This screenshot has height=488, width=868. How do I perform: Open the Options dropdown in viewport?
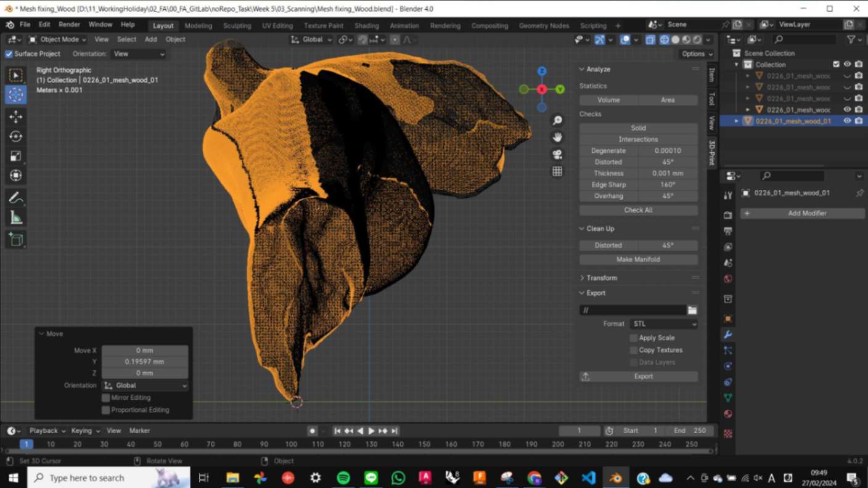(x=697, y=54)
